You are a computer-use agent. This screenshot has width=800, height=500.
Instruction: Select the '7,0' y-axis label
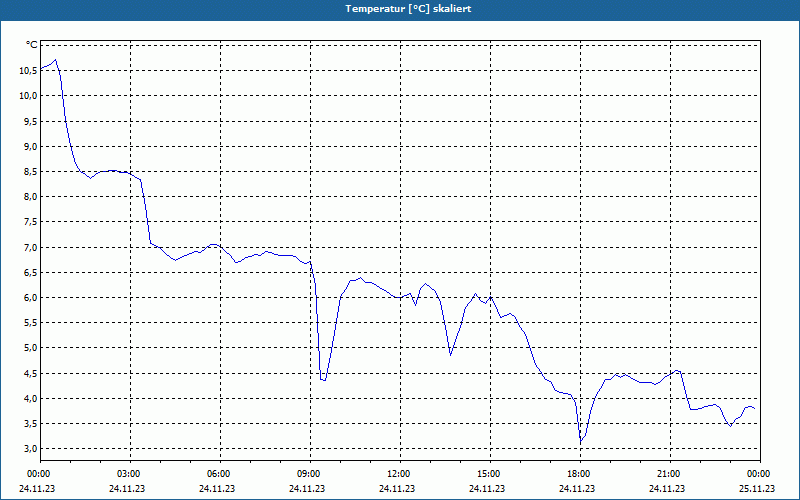click(x=30, y=247)
